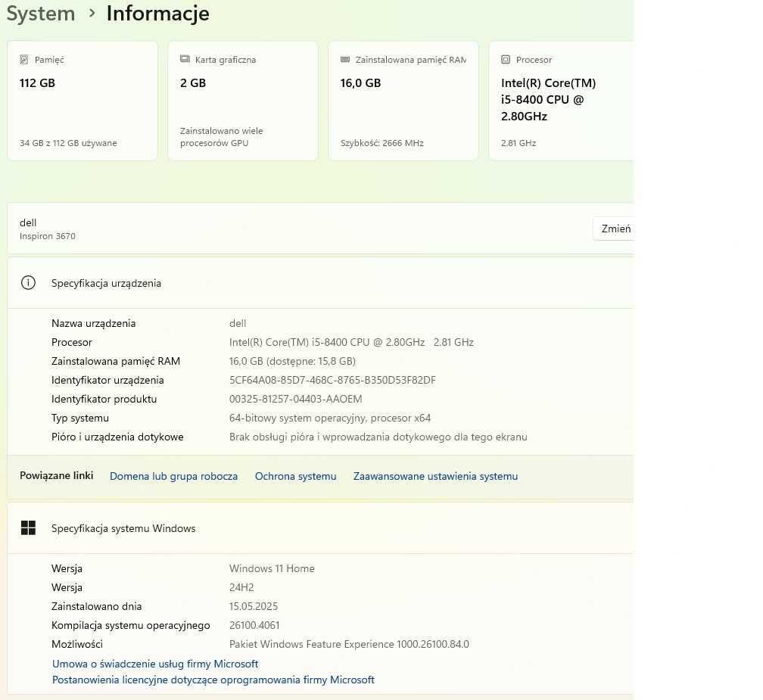763x700 pixels.
Task: Select device ID 5CF64A08-85D7-468C-8765-B350D53F82DF
Action: point(332,381)
